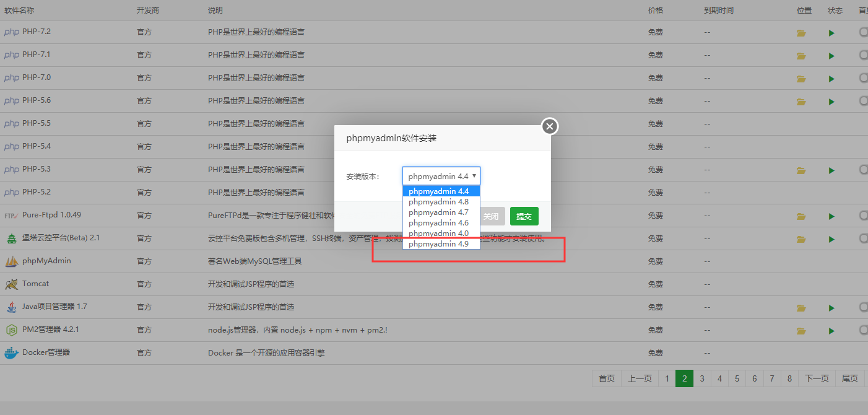This screenshot has width=868, height=415.
Task: Open page 6 in pagination
Action: pyautogui.click(x=755, y=378)
